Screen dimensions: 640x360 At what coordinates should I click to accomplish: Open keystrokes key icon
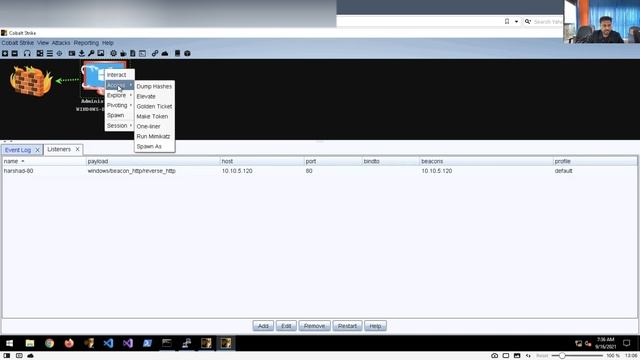tap(91, 53)
